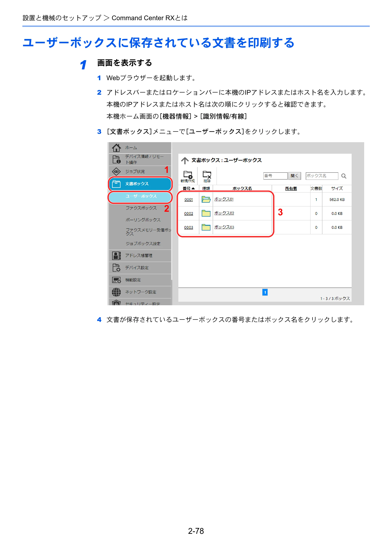Click the ボックス03 folder icon
This screenshot has height=555, width=392.
[206, 227]
